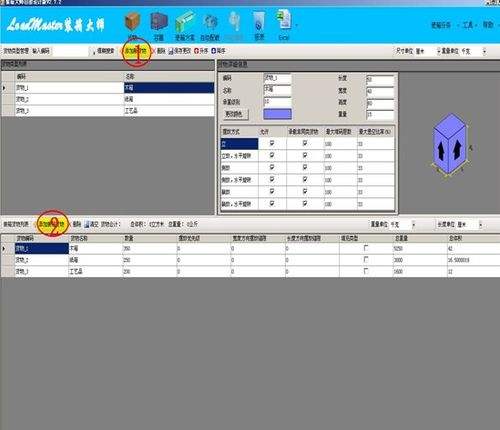
Task: Click the code search input field
Action: click(71, 51)
